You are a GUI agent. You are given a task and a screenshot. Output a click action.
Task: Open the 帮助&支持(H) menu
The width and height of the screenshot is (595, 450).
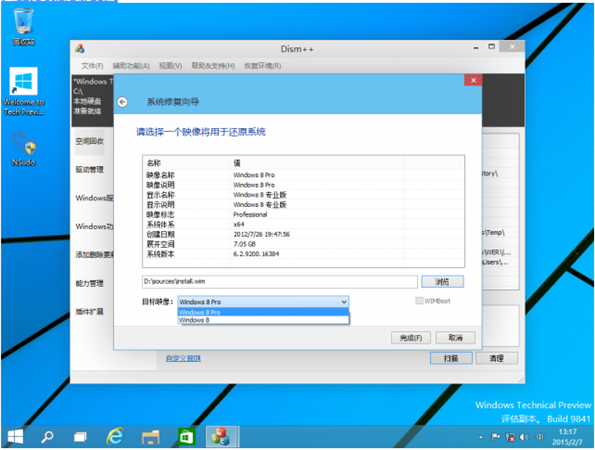click(213, 66)
